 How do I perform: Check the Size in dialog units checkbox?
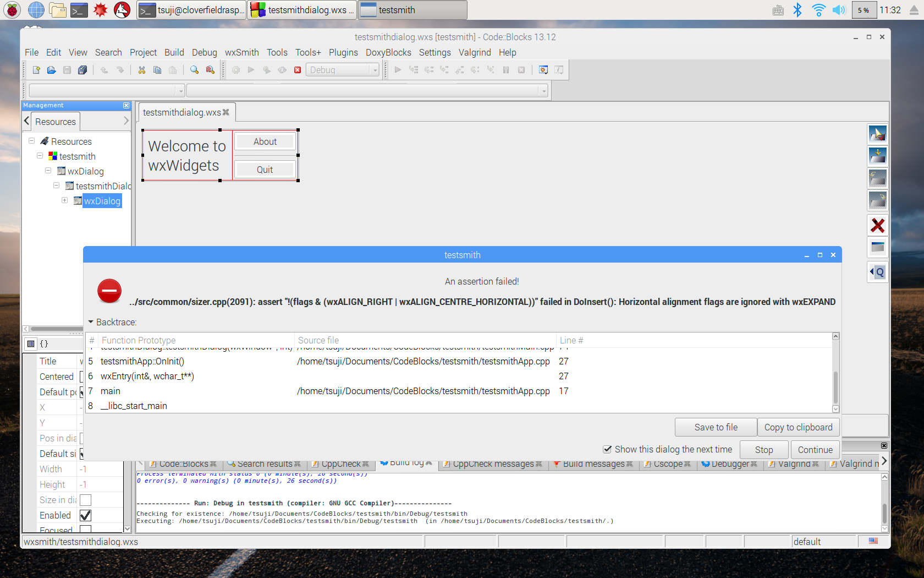[86, 500]
